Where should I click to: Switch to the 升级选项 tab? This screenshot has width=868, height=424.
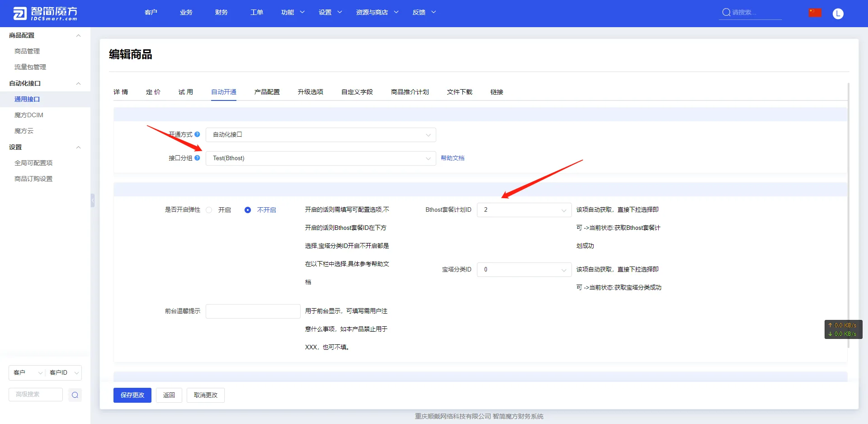tap(311, 92)
